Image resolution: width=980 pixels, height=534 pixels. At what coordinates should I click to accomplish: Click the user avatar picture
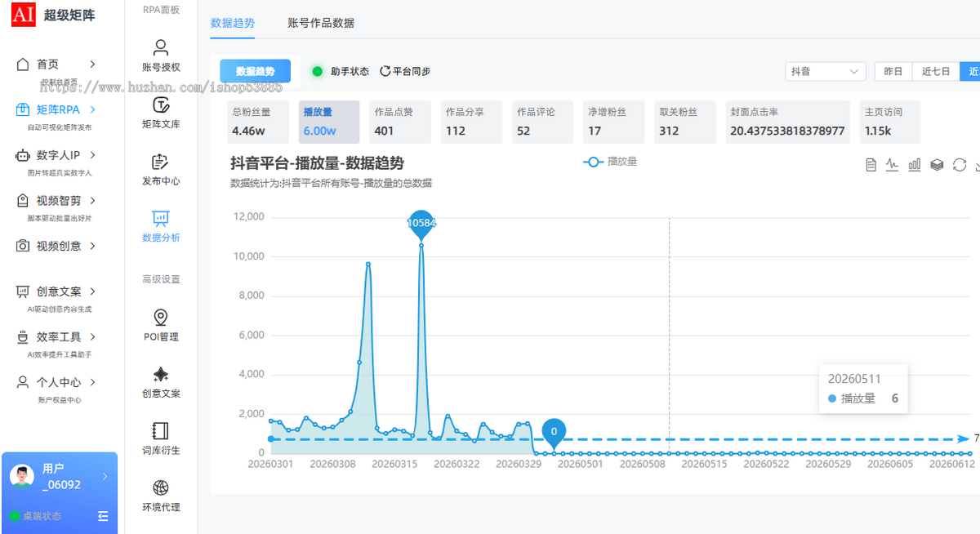(x=22, y=476)
